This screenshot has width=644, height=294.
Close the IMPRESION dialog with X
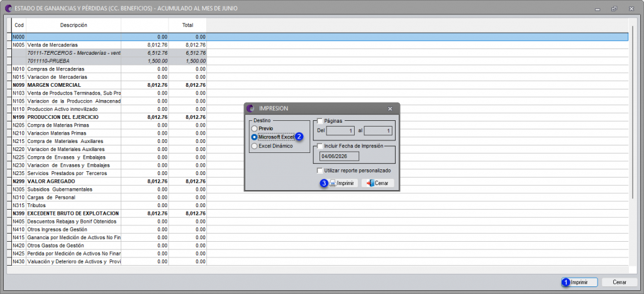pyautogui.click(x=390, y=108)
